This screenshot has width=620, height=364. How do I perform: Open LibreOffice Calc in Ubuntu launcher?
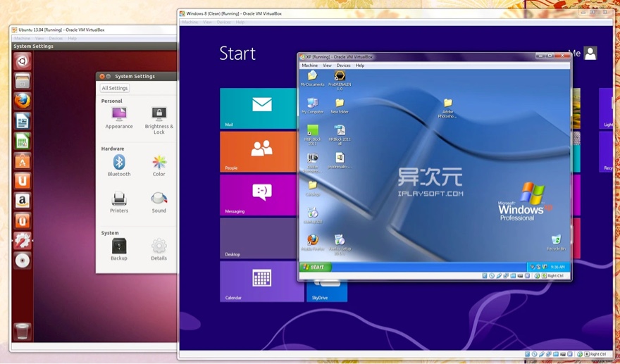point(22,141)
